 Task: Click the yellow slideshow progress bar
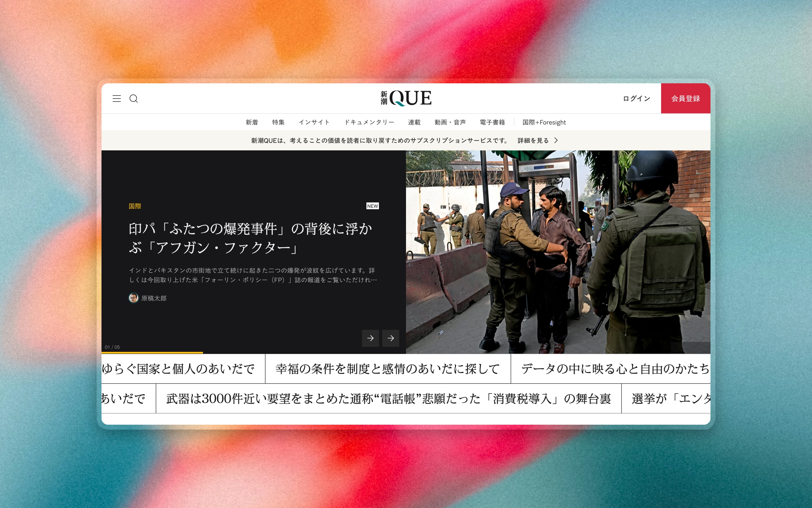(x=152, y=353)
